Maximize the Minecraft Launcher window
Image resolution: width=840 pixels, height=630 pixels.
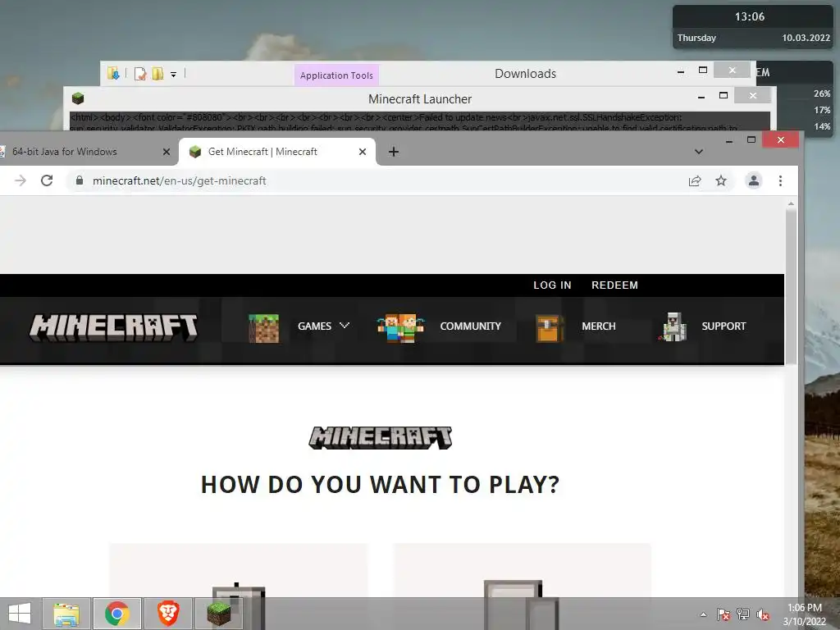(724, 95)
